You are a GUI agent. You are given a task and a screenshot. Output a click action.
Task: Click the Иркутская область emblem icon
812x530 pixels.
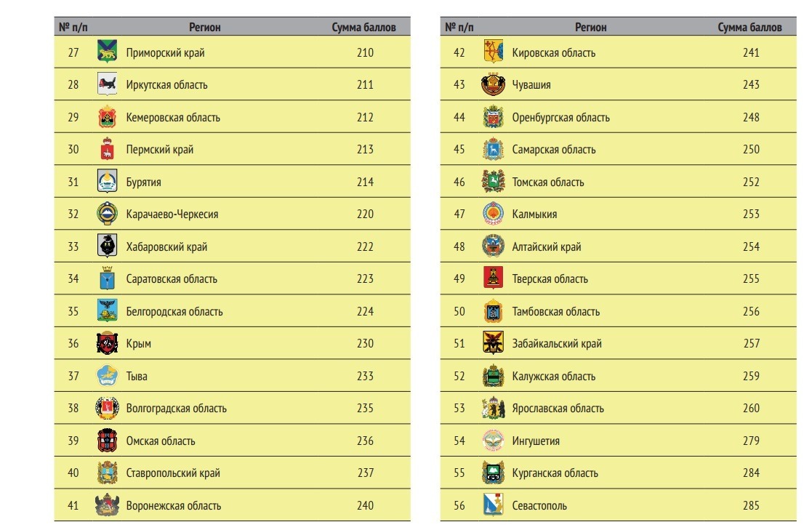point(107,84)
